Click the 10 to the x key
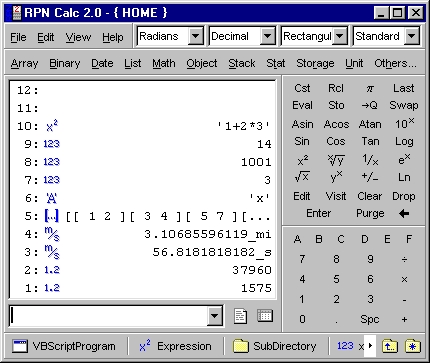The height and width of the screenshot is (363, 430). (x=404, y=123)
